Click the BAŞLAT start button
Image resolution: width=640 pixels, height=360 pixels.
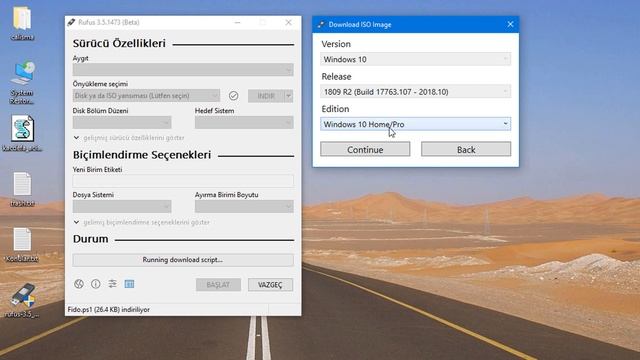[x=218, y=284]
